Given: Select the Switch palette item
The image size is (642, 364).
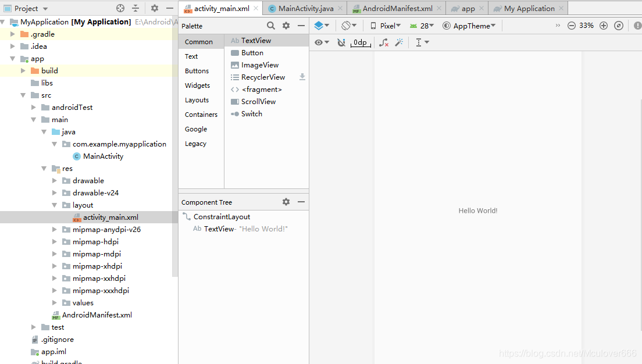Looking at the screenshot, I should (266, 114).
